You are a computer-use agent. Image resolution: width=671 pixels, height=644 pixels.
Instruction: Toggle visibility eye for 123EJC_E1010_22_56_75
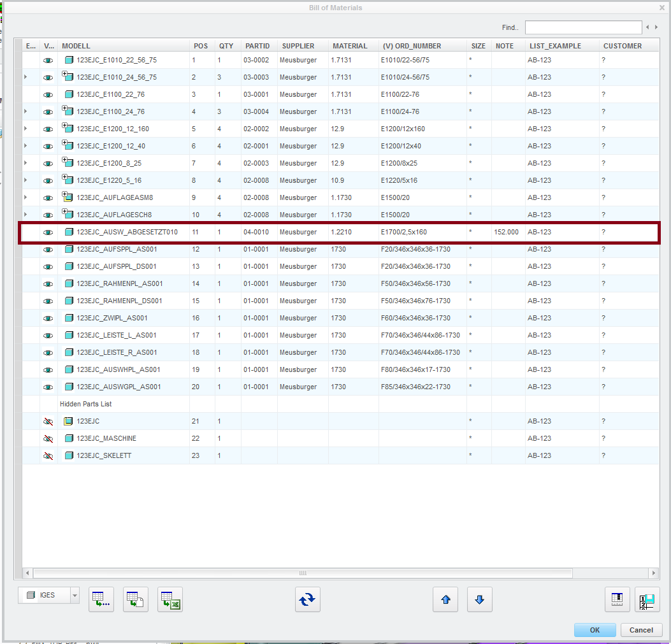tap(48, 61)
